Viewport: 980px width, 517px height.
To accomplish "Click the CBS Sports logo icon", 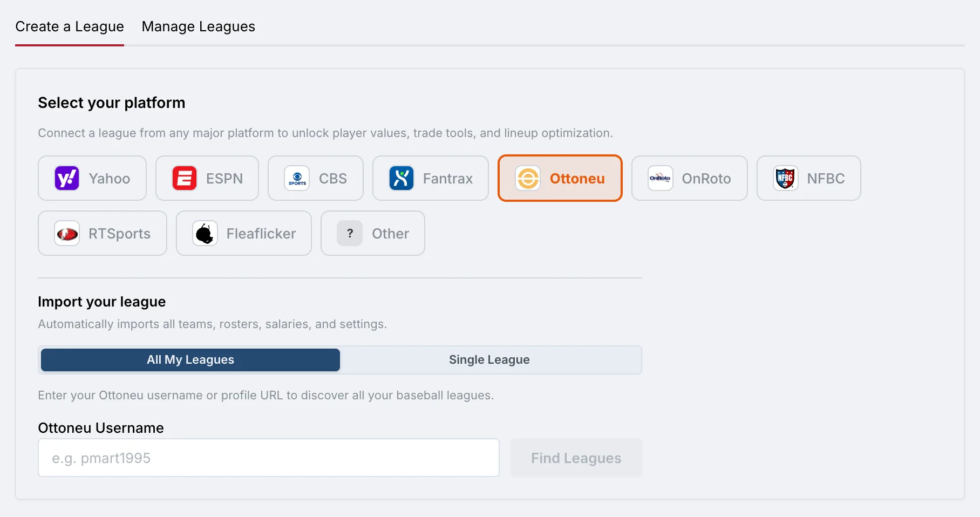I will tap(297, 178).
